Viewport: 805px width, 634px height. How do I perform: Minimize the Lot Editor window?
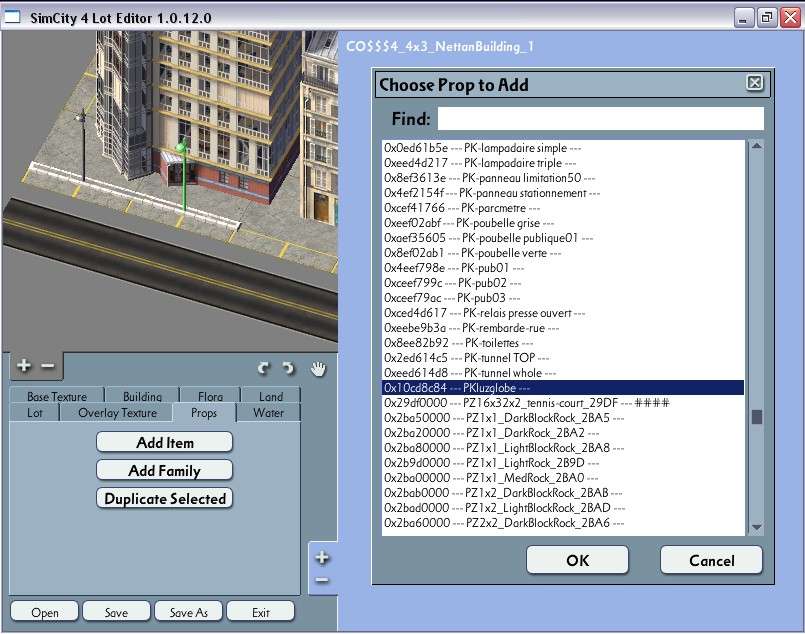(x=743, y=18)
